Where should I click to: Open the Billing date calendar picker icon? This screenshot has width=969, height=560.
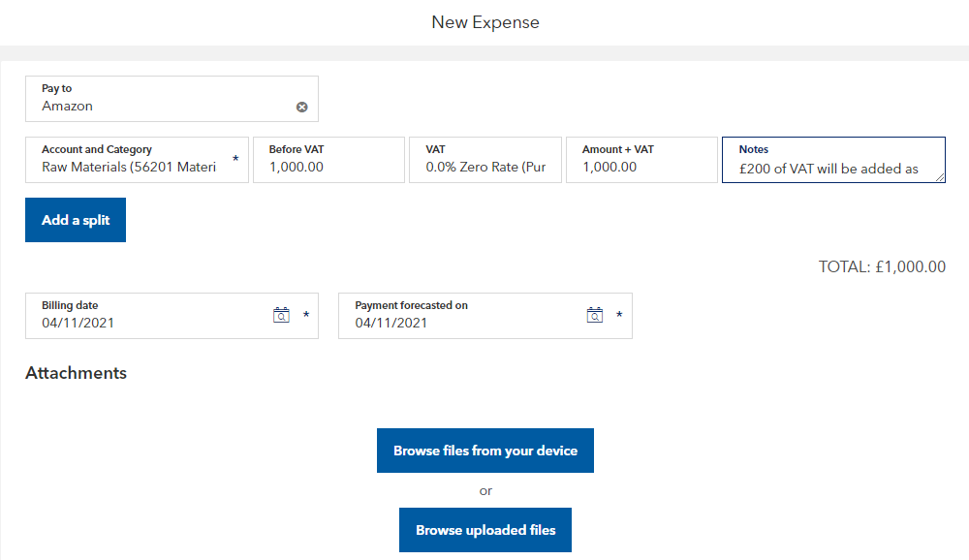coord(281,315)
